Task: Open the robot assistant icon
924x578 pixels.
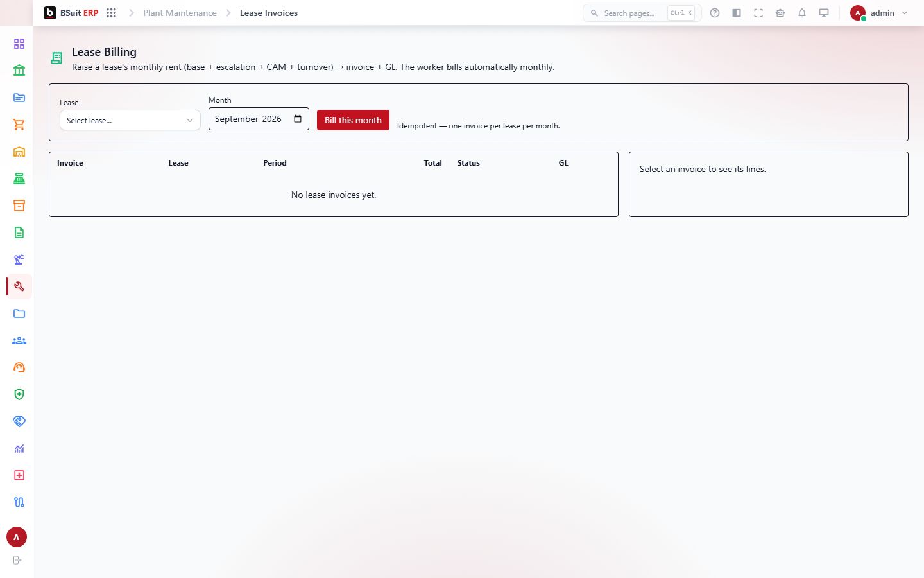Action: [x=780, y=13]
